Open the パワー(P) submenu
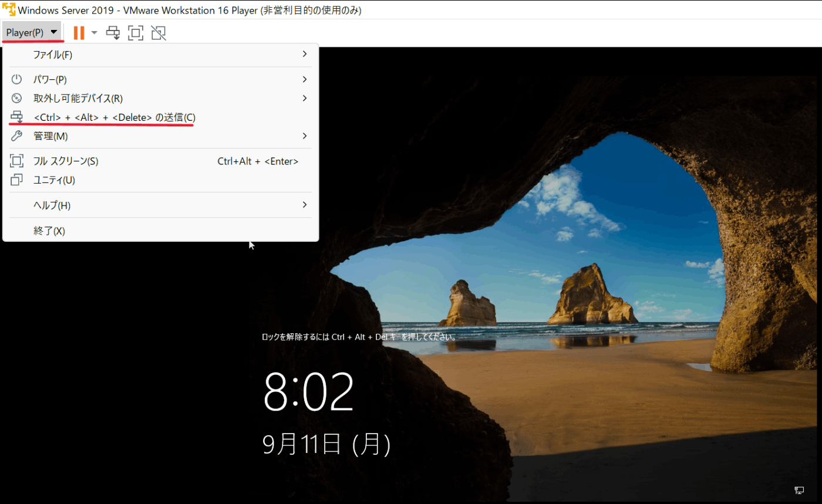 coord(161,79)
